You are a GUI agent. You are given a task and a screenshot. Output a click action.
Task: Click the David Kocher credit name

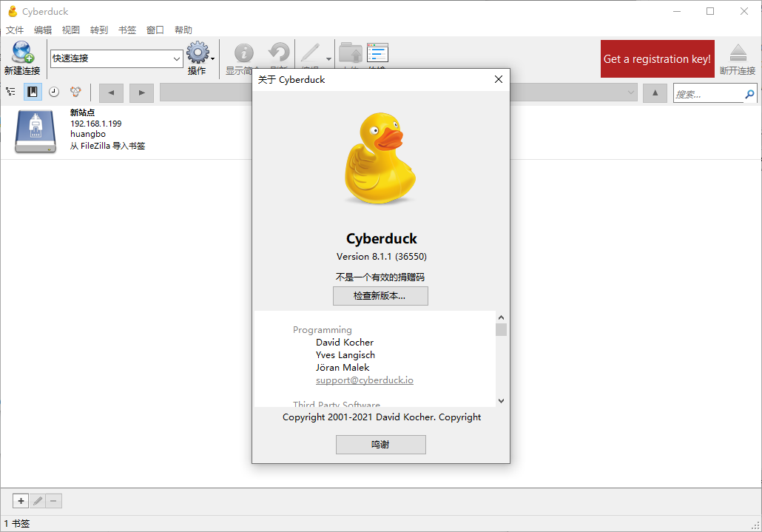345,343
